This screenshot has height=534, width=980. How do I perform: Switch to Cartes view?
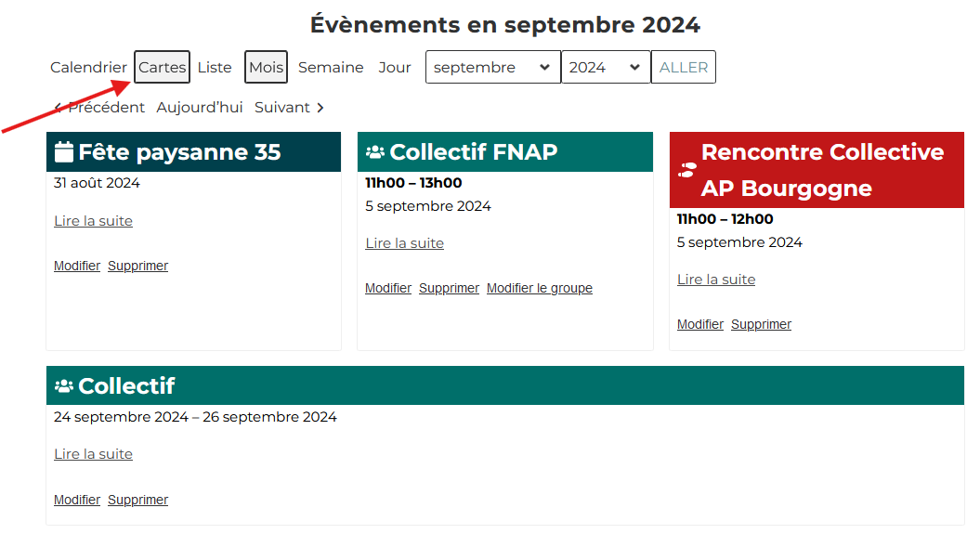pos(162,67)
